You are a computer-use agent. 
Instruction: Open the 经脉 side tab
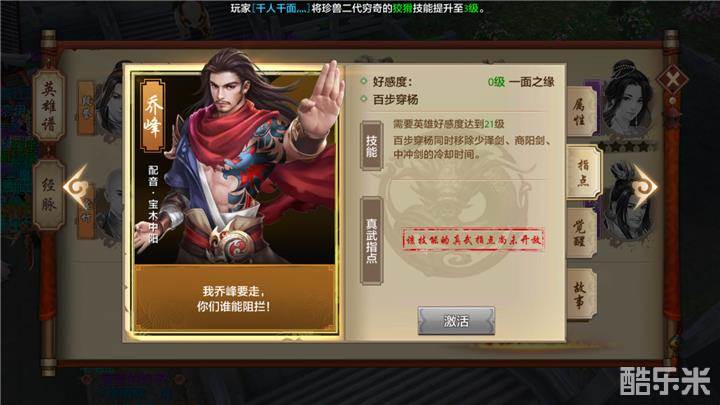pyautogui.click(x=49, y=194)
